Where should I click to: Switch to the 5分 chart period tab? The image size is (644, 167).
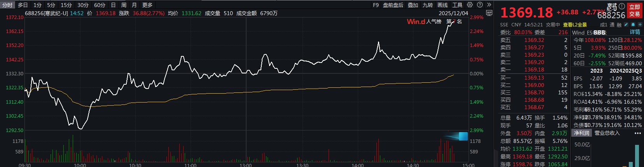pos(51,5)
